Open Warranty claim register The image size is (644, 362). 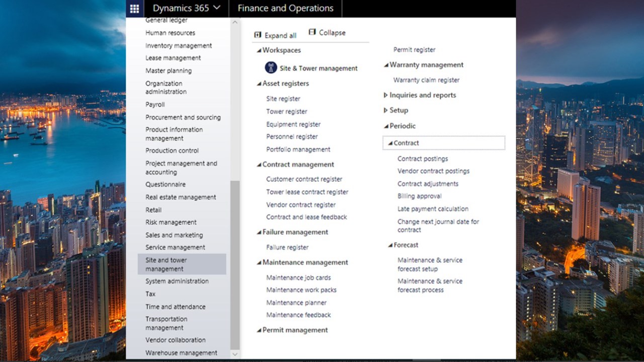[x=426, y=80]
